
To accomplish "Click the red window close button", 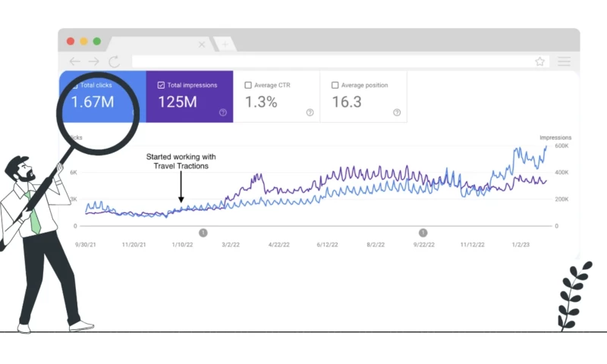I will coord(71,41).
